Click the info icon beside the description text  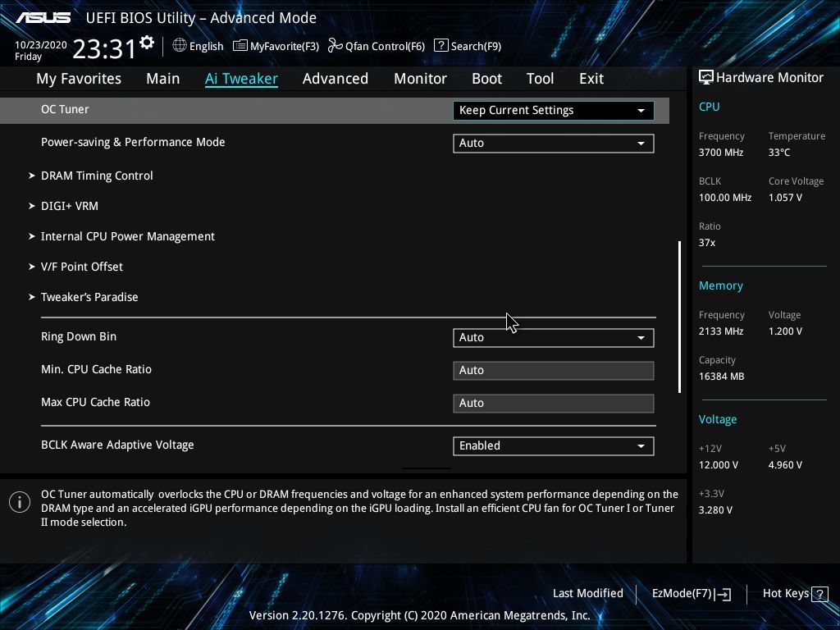[x=20, y=502]
